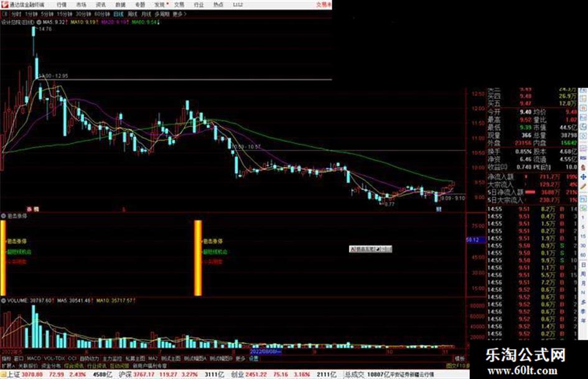Screen dimensions: 588x379
Task: Select the 月线 monthly chart tab
Action: point(146,14)
